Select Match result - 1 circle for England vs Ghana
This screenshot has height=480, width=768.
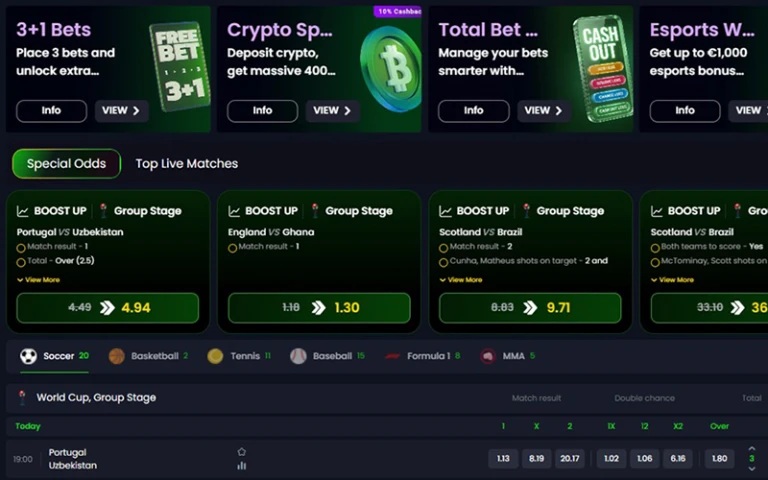[x=232, y=248]
